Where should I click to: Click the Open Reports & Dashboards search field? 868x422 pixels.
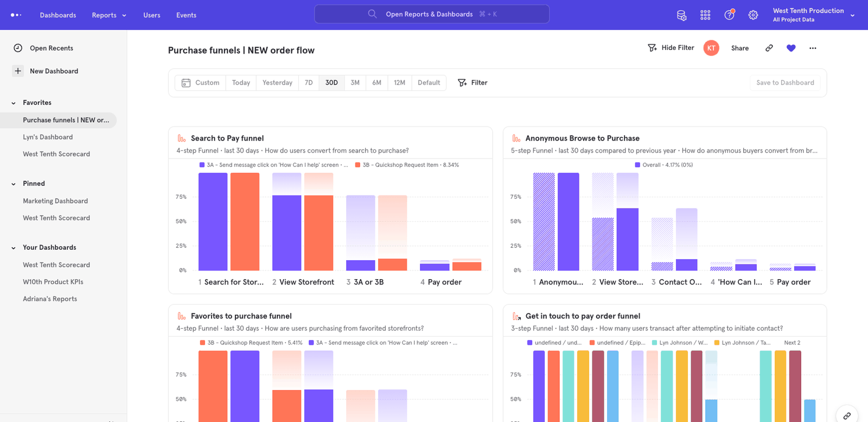pyautogui.click(x=432, y=14)
